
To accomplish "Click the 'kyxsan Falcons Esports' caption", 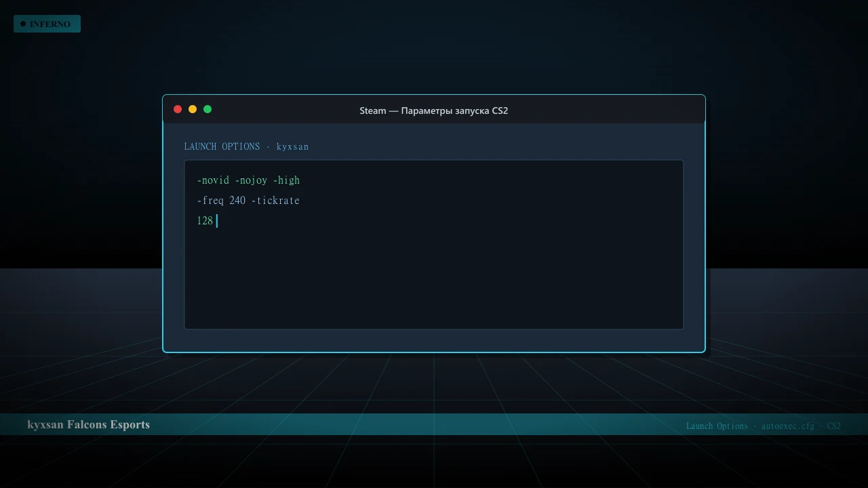I will (88, 424).
